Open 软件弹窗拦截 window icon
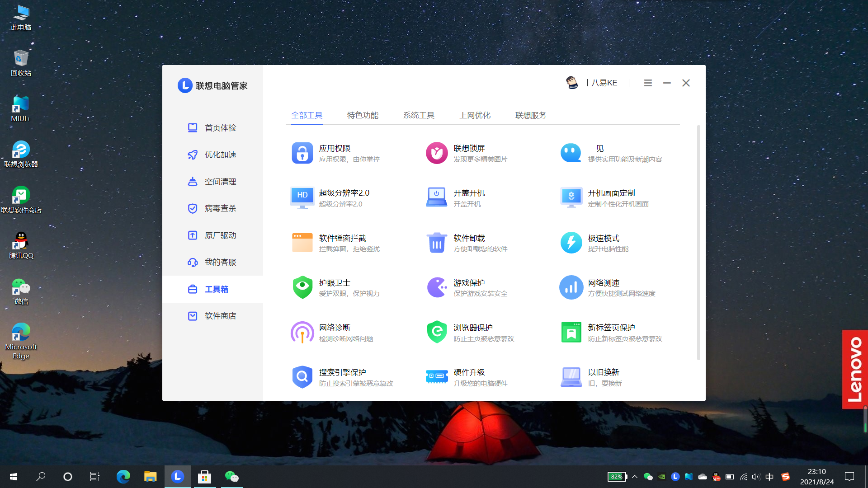868x488 pixels. (302, 243)
